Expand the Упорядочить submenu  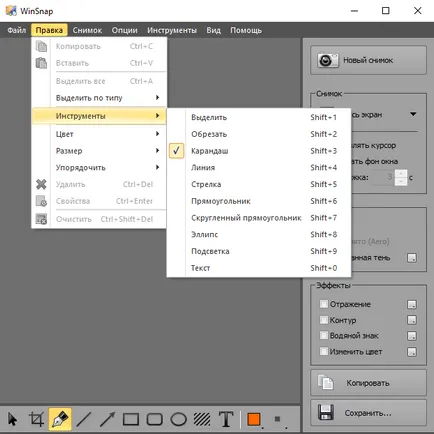(99, 167)
